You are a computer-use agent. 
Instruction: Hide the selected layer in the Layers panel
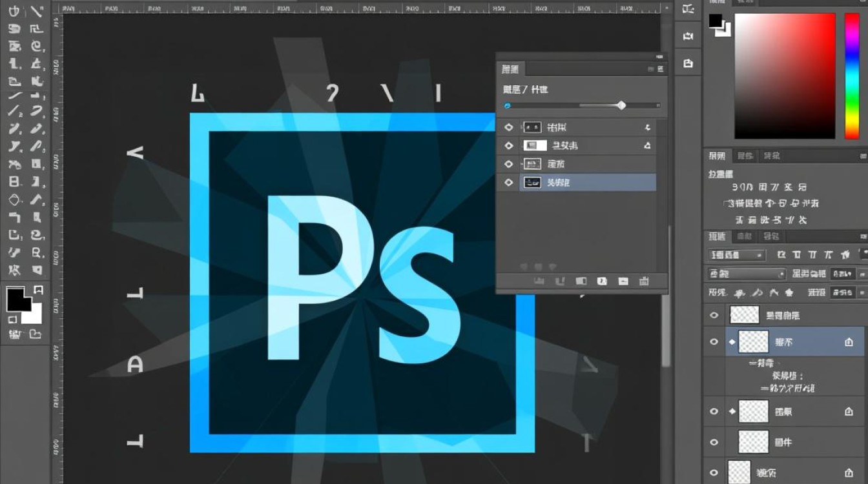(x=714, y=342)
